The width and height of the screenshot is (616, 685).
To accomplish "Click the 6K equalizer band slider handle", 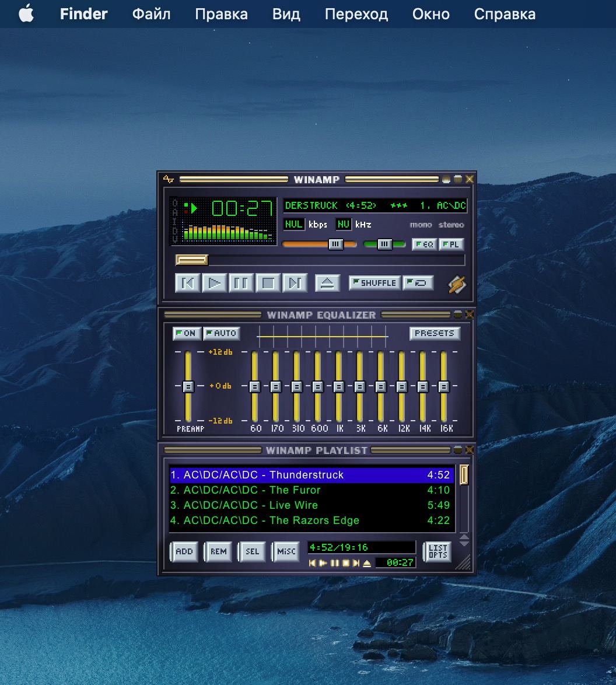I will (x=380, y=386).
